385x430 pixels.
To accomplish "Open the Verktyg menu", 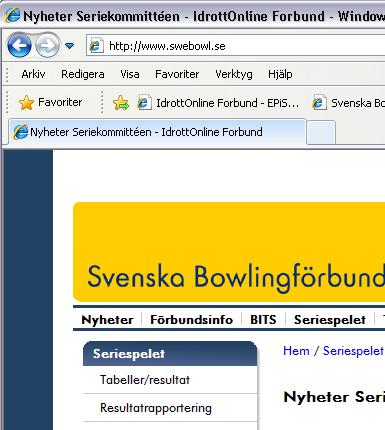I will pyautogui.click(x=234, y=74).
